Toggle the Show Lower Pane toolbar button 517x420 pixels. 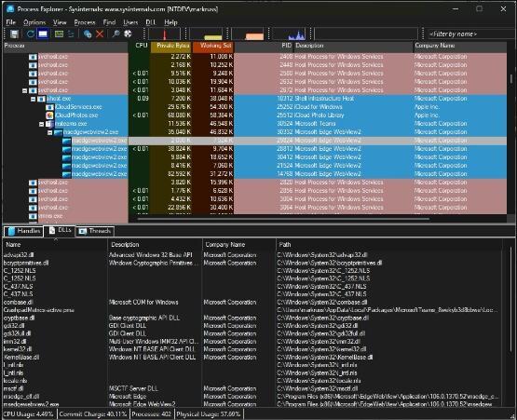tap(43, 34)
